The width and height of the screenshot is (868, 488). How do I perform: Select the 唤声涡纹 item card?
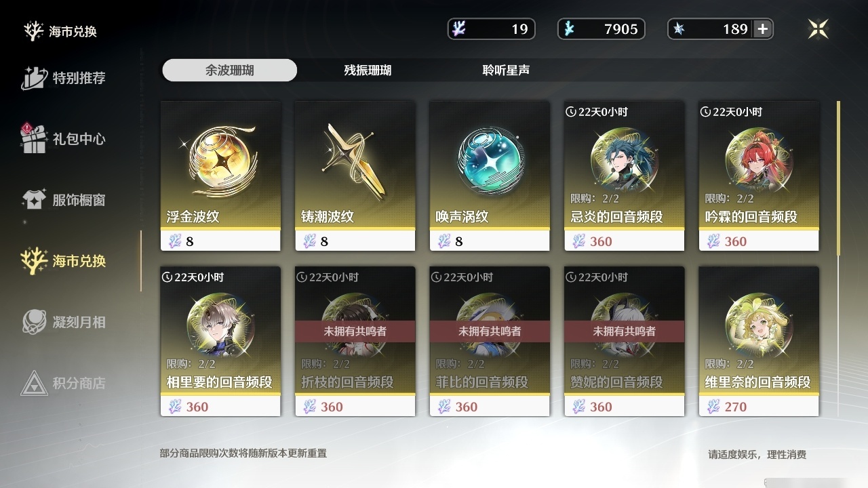tap(490, 176)
